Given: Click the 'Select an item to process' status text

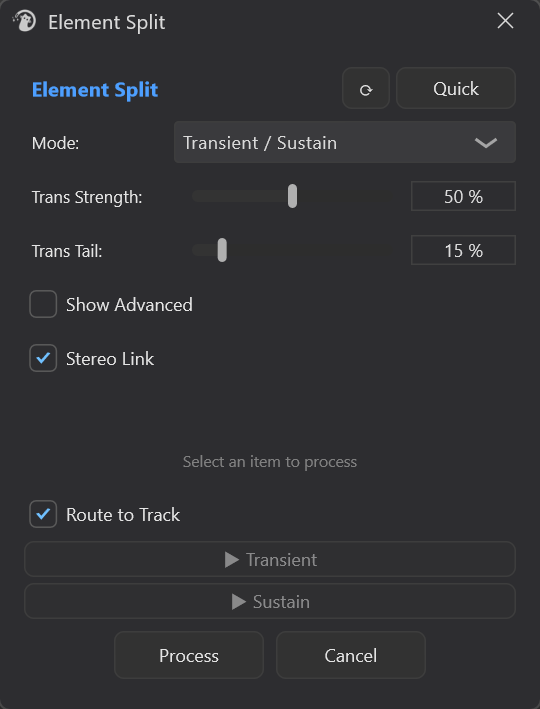Looking at the screenshot, I should (x=270, y=462).
